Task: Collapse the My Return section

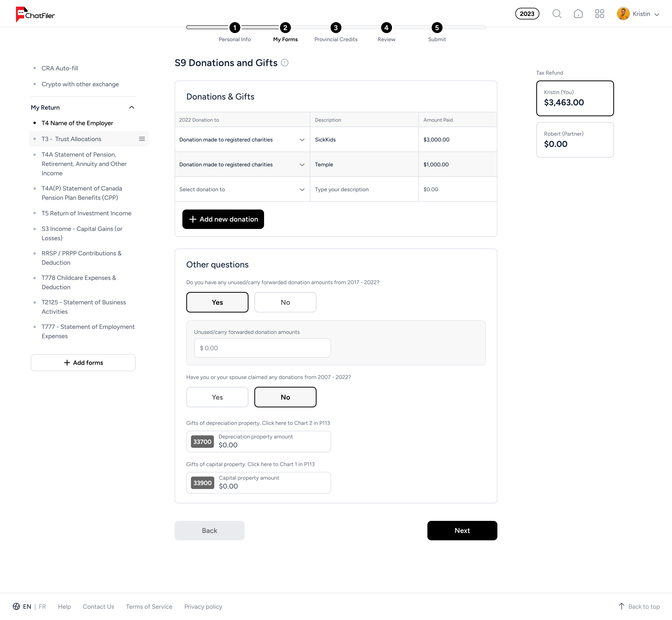Action: (x=132, y=107)
